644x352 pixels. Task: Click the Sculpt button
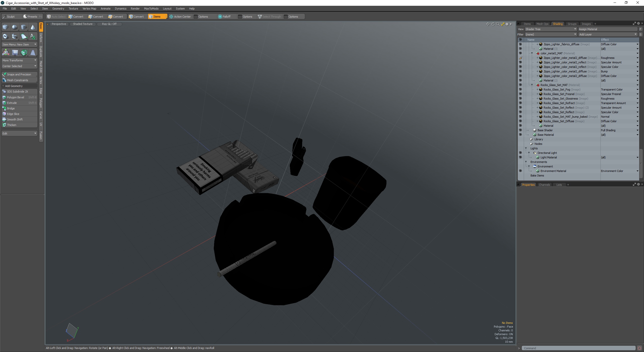[11, 17]
